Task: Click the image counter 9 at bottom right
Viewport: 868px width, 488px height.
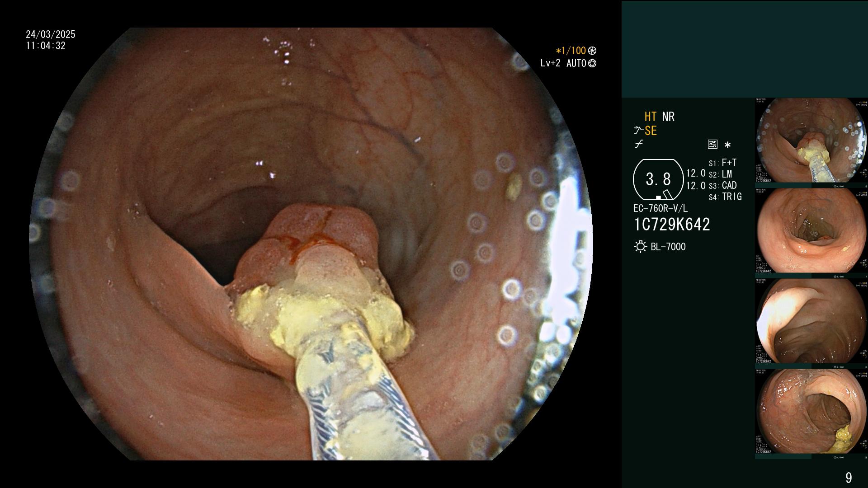Action: tap(849, 478)
